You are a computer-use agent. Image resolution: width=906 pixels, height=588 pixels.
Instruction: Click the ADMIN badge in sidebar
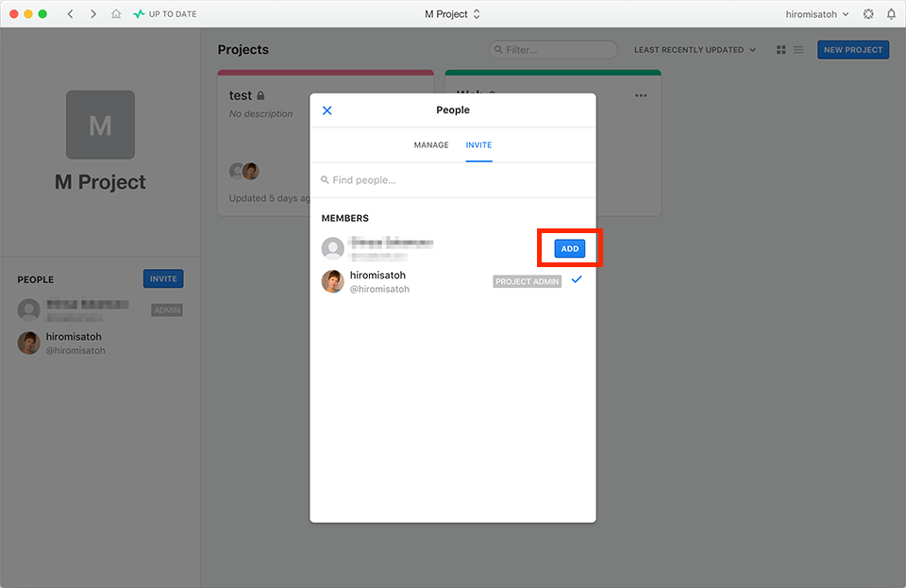(x=167, y=311)
